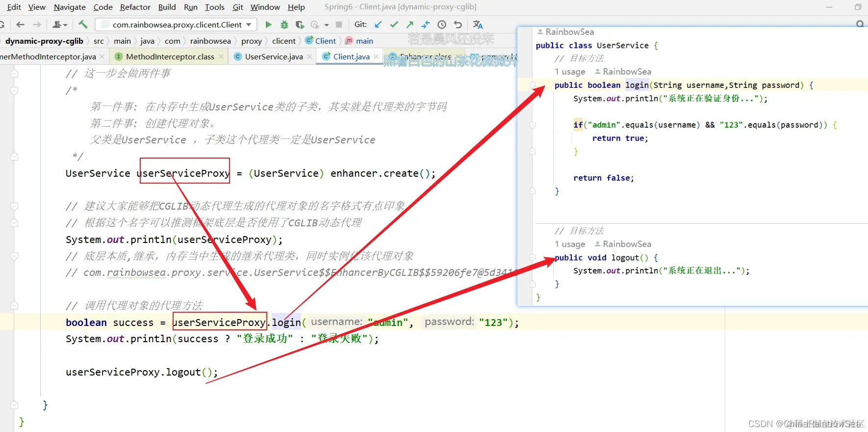Click the Profiler run icon
868x432 pixels.
[314, 25]
